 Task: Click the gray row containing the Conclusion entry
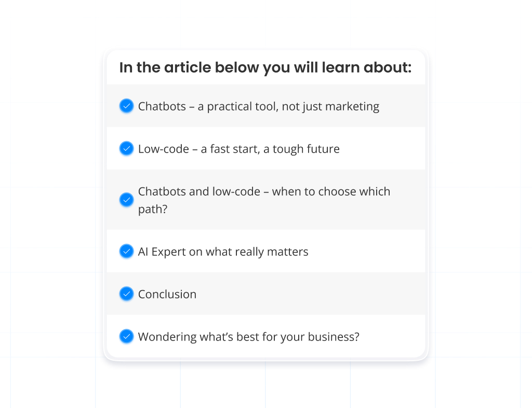[x=266, y=294]
